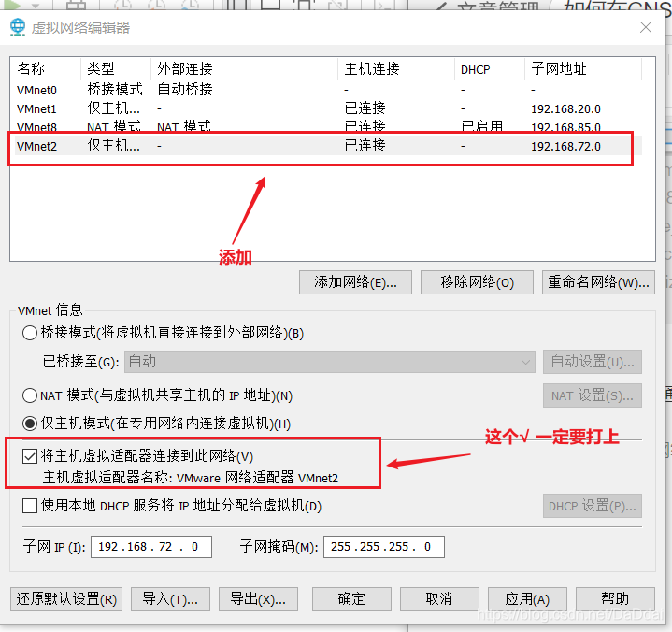Click the 名称 column header
This screenshot has height=632, width=672.
[47, 68]
